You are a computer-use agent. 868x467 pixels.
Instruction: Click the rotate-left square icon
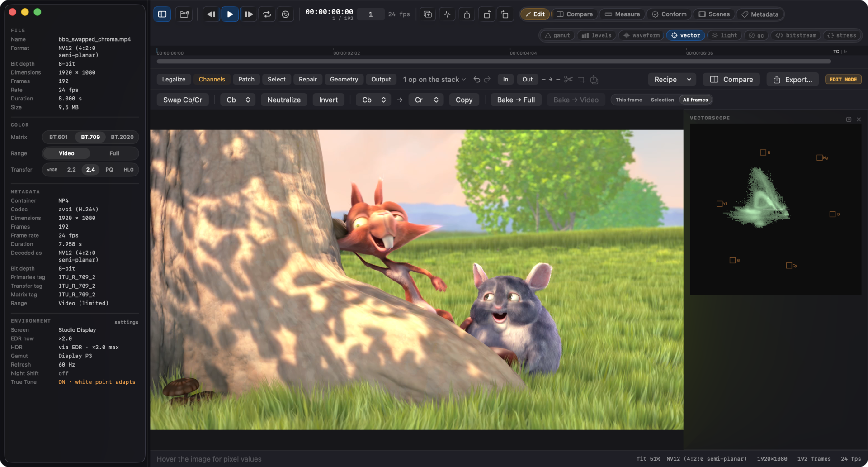pyautogui.click(x=505, y=14)
